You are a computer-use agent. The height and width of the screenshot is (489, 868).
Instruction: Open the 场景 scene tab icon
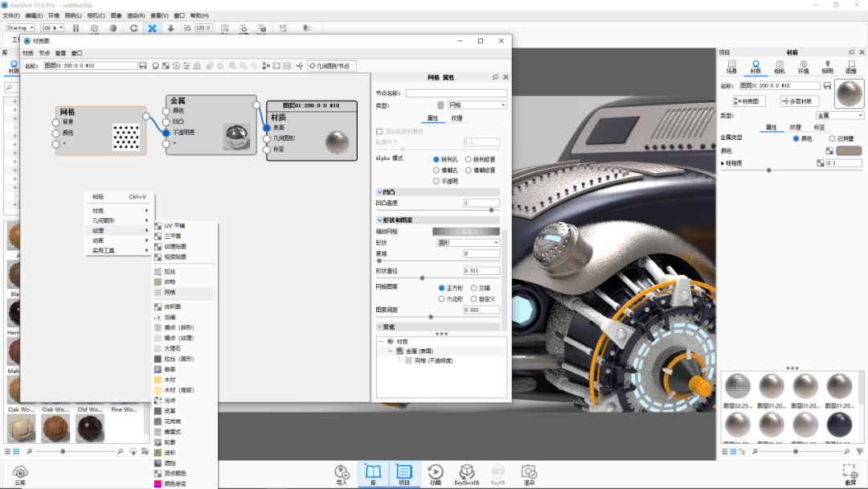point(732,67)
